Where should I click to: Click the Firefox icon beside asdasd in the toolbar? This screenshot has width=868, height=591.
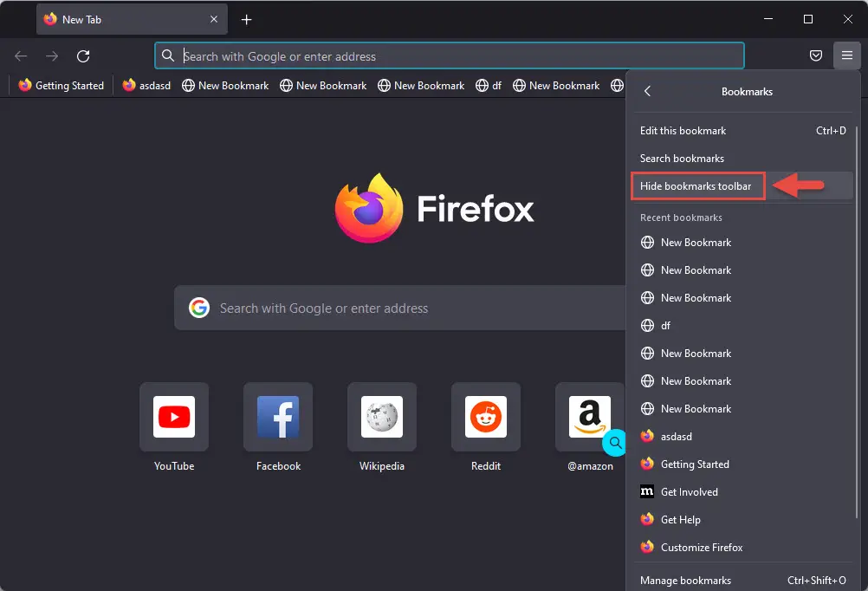coord(129,85)
